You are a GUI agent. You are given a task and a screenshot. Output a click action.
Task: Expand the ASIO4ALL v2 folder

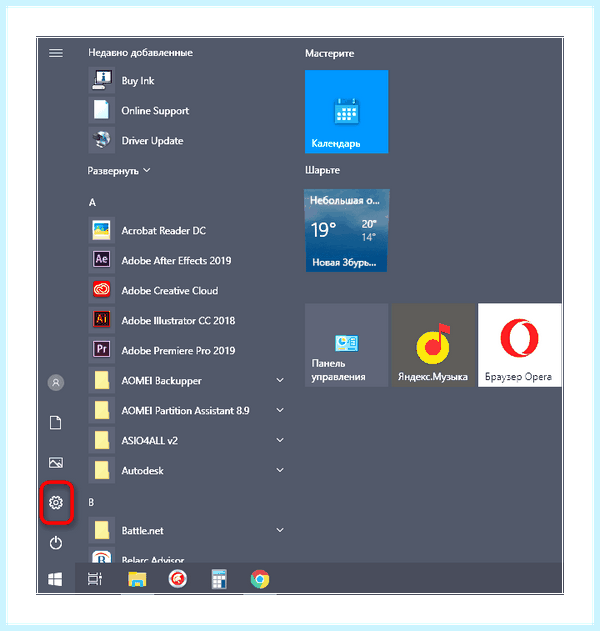coord(187,441)
